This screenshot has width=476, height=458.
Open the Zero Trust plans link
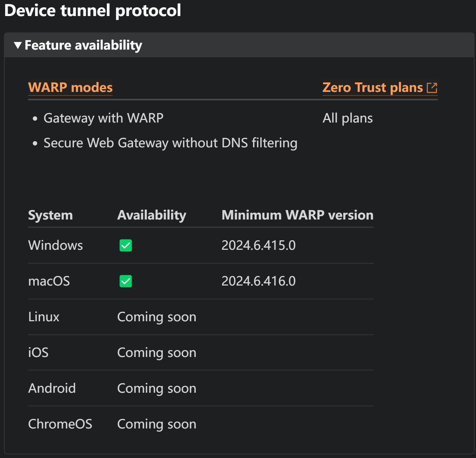click(372, 88)
